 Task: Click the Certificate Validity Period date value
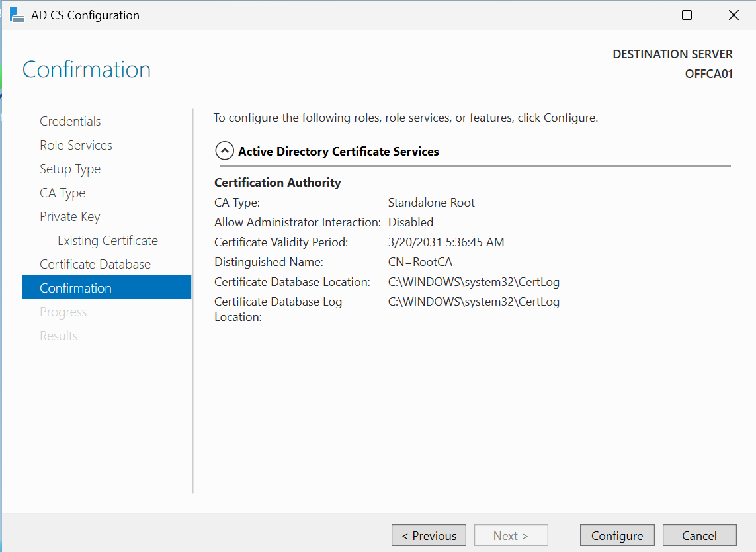click(x=446, y=242)
